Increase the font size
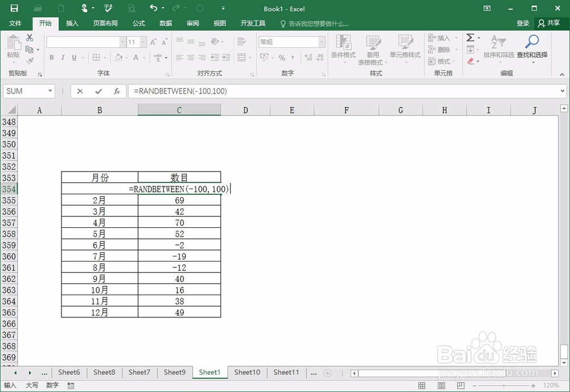This screenshot has width=570, height=392. click(x=153, y=42)
